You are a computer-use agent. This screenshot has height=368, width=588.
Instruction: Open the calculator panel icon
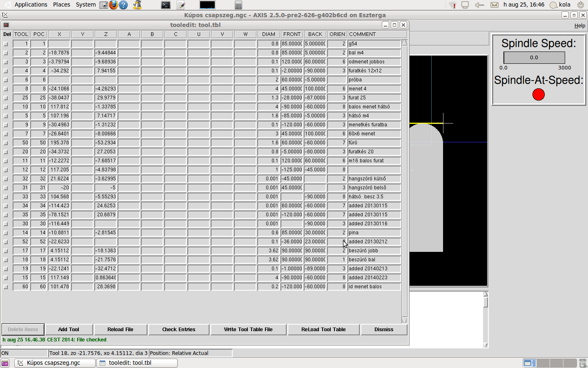[238, 5]
